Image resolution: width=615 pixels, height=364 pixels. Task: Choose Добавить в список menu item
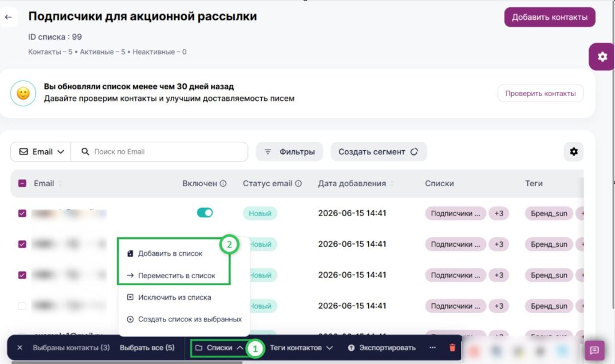tap(170, 253)
